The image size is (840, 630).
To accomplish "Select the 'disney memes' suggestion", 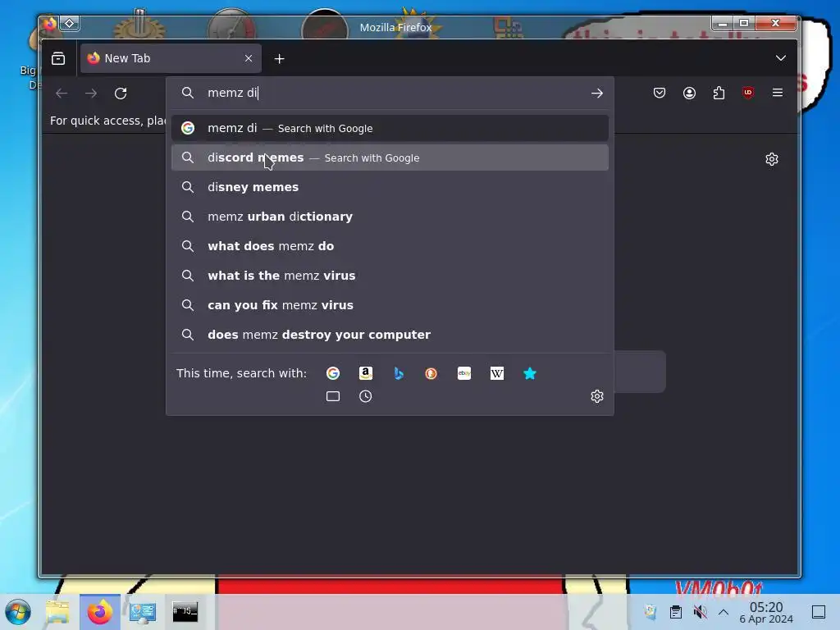I will click(390, 187).
